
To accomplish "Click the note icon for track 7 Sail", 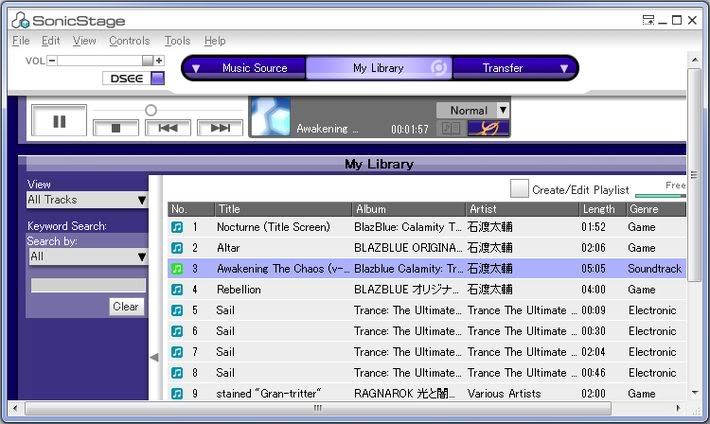I will click(x=177, y=352).
